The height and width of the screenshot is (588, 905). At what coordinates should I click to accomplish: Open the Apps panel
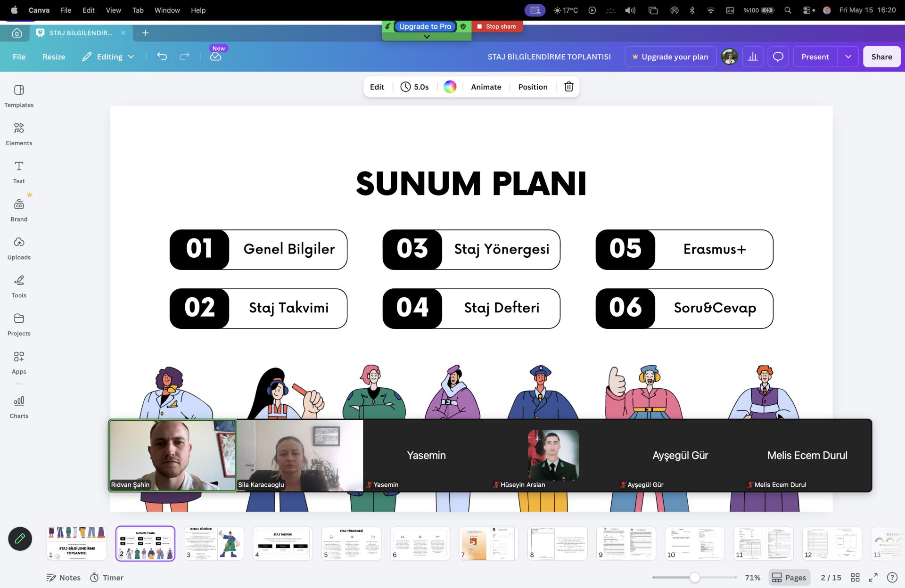point(19,363)
